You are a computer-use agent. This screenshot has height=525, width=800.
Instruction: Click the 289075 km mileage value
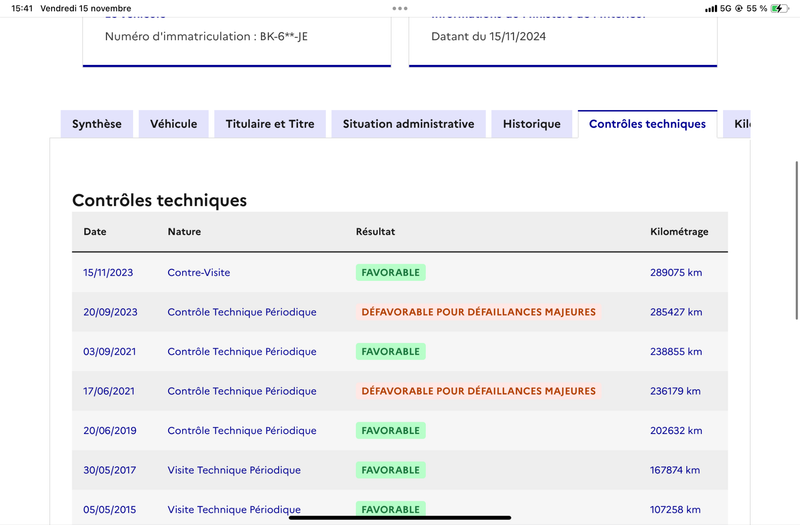pos(676,272)
